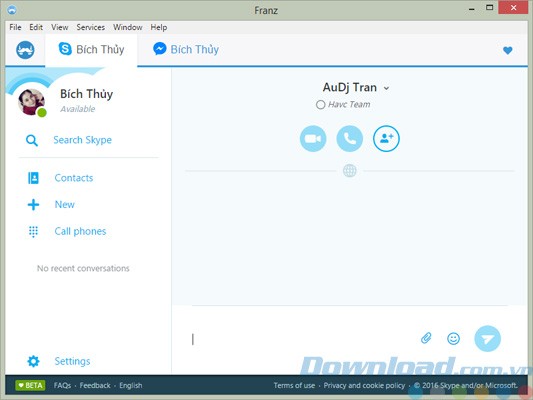The image size is (533, 400).
Task: Open Call phones
Action: tap(80, 231)
